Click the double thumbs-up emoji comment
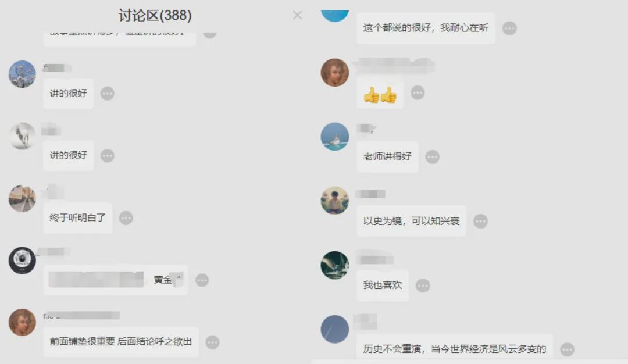The width and height of the screenshot is (628, 364). click(380, 94)
